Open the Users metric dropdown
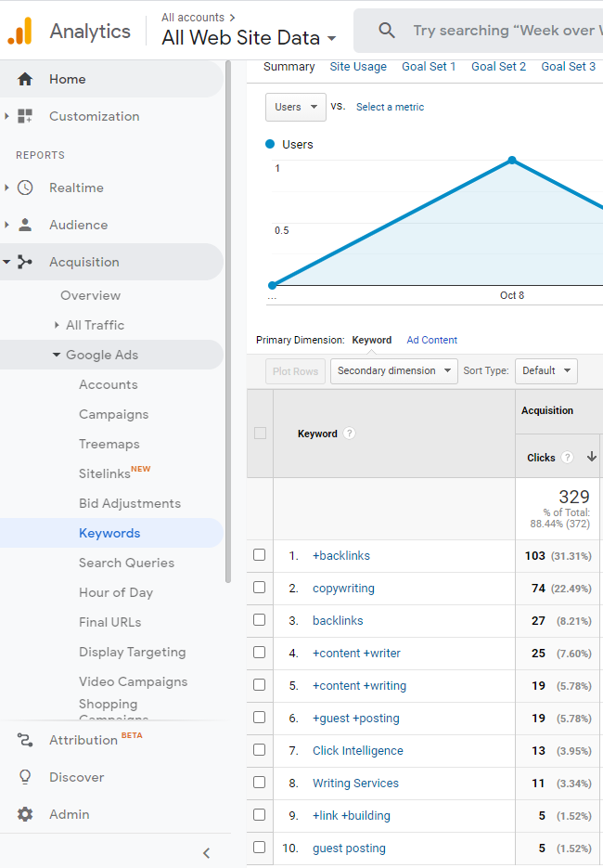 point(296,107)
